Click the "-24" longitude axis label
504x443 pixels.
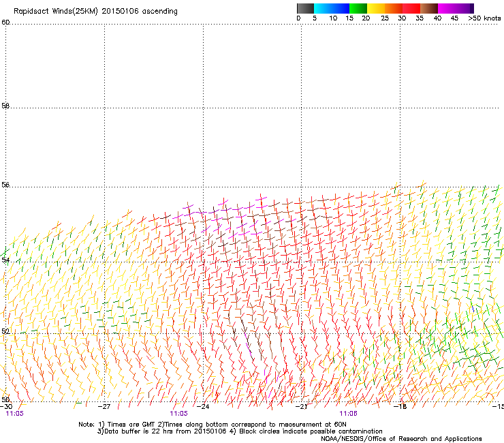(x=203, y=407)
